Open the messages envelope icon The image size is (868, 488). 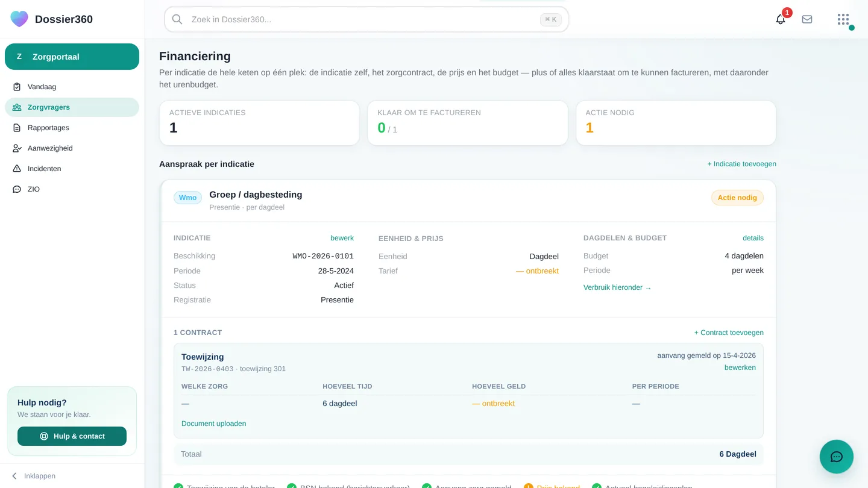[807, 19]
